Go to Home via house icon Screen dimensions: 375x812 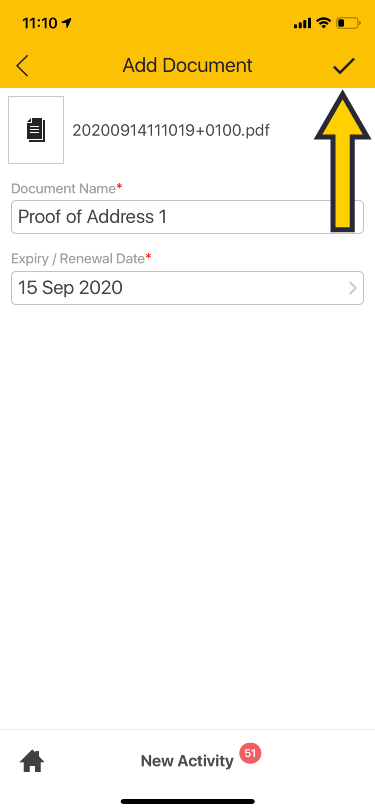point(32,761)
